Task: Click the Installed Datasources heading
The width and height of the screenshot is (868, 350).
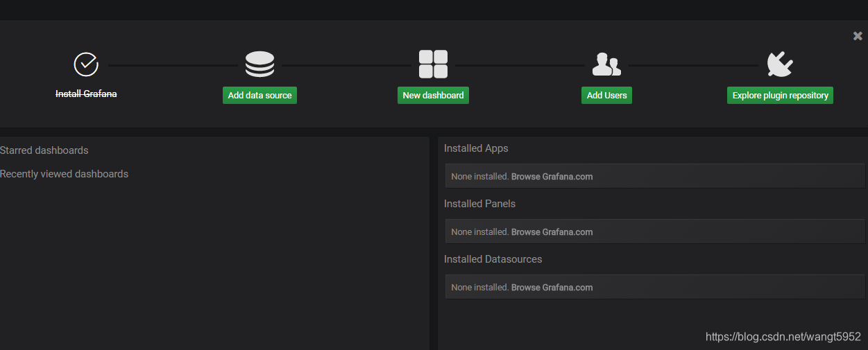Action: click(493, 259)
